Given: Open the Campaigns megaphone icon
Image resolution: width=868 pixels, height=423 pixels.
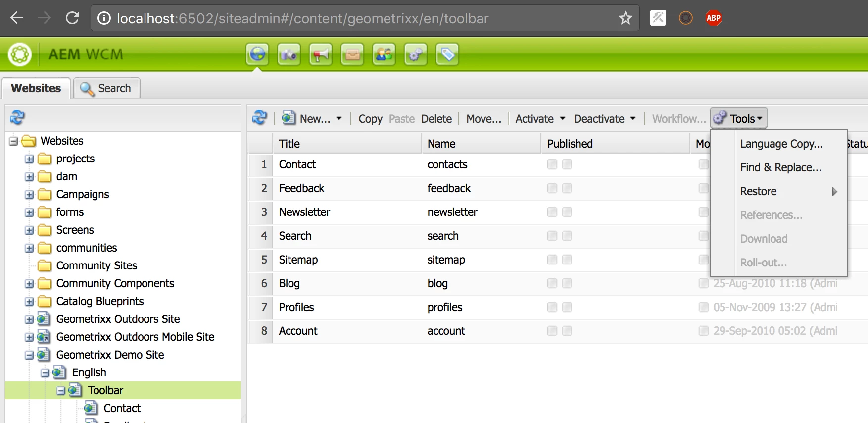Looking at the screenshot, I should click(321, 54).
